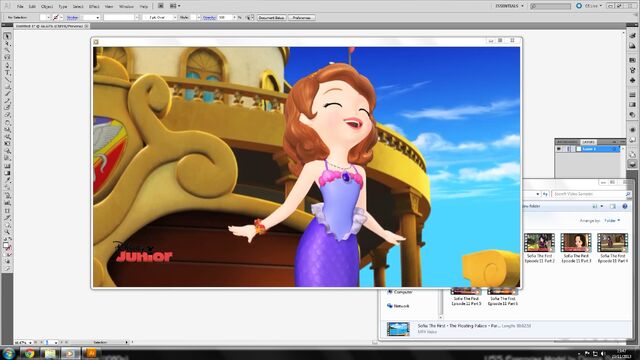
Task: Click the video player window's top-left icon
Action: pos(96,42)
